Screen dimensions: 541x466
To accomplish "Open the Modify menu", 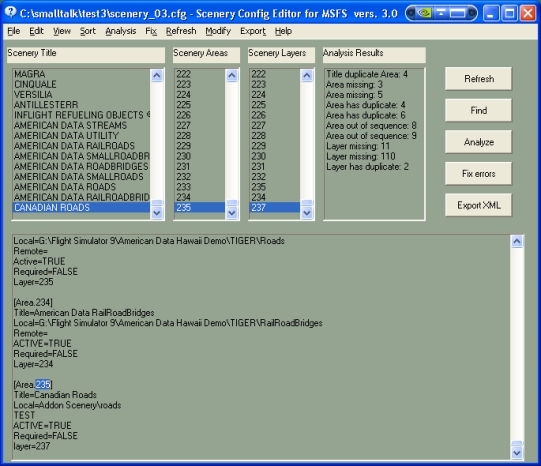I will pos(218,31).
